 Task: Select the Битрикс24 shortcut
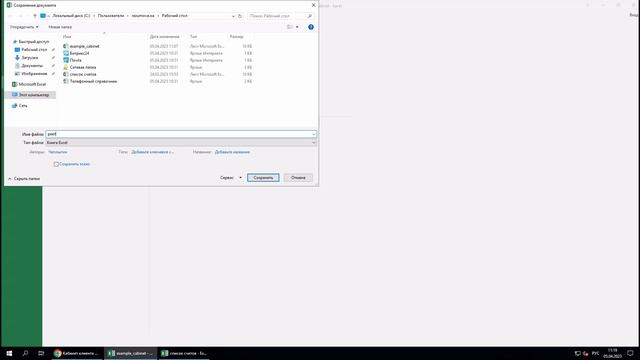coord(79,53)
